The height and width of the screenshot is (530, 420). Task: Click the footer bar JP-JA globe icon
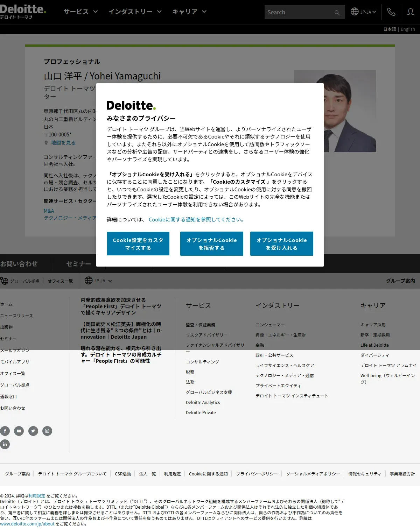coord(89,281)
